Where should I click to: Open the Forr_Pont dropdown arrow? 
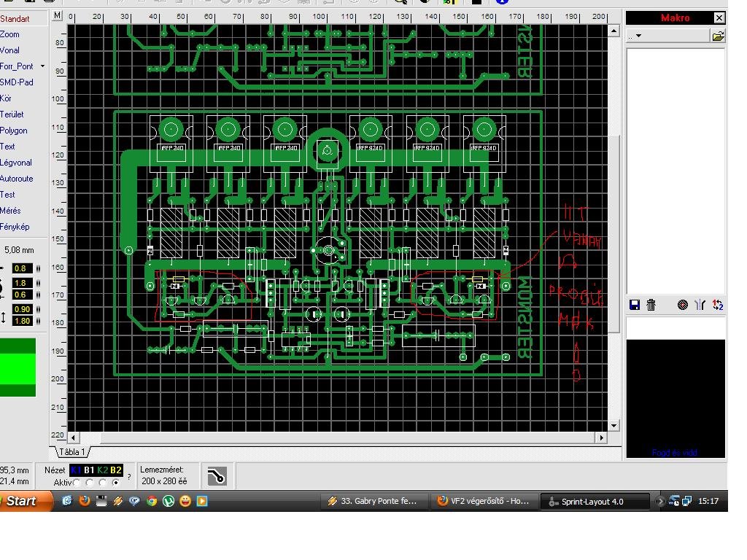tap(42, 66)
